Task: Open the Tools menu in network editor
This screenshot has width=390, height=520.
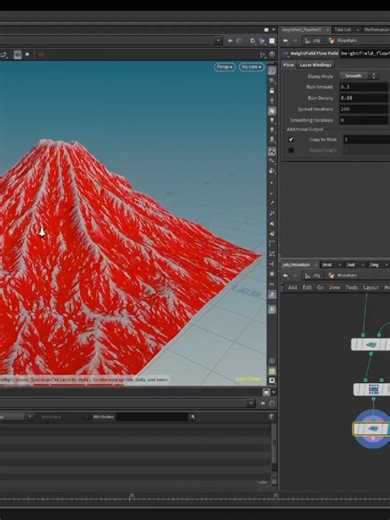Action: [x=351, y=287]
